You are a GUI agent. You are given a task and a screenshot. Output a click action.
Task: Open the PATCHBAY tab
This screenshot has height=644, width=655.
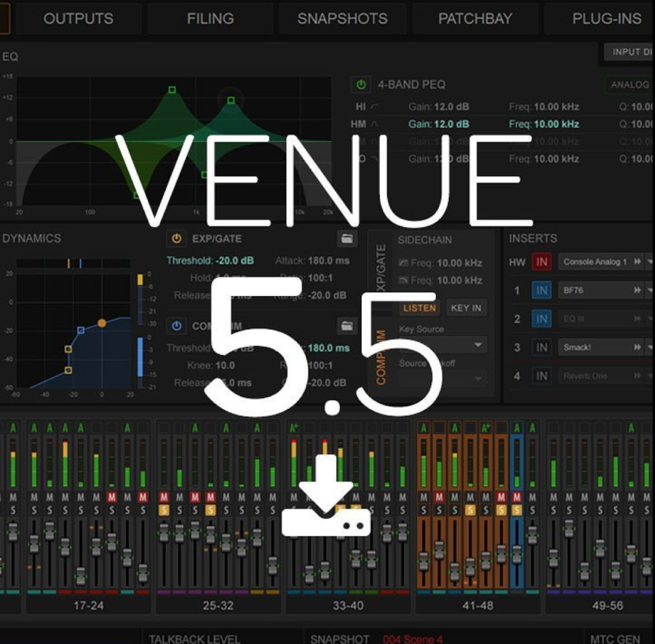point(475,19)
